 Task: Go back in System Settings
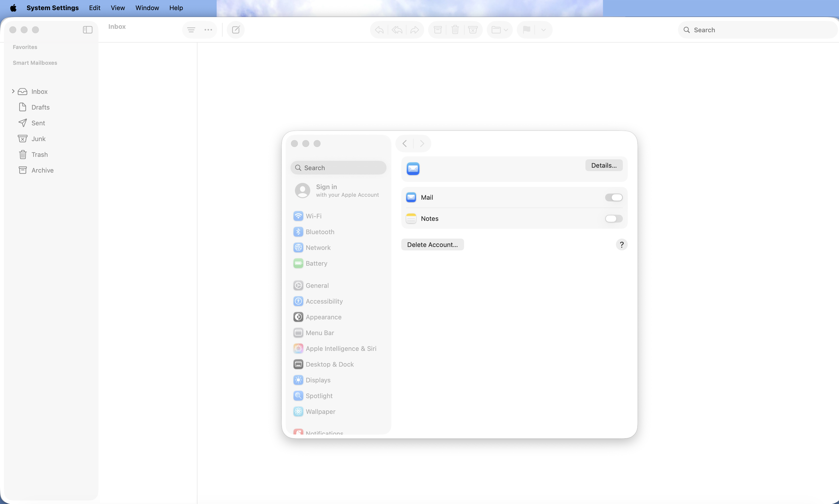(404, 144)
